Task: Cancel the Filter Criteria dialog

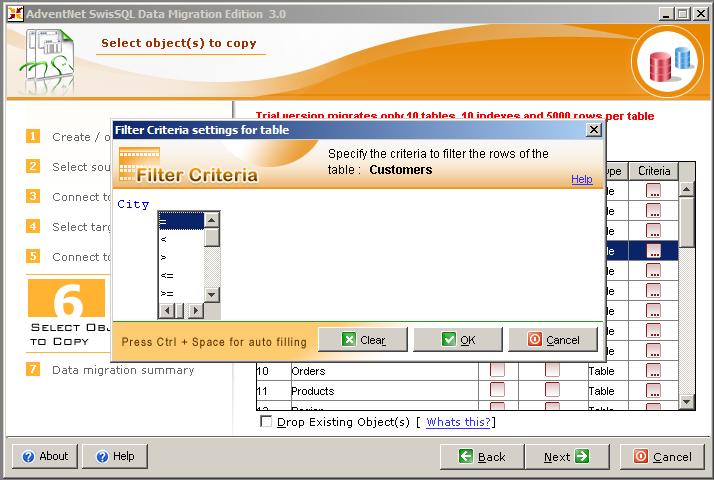Action: tap(553, 340)
